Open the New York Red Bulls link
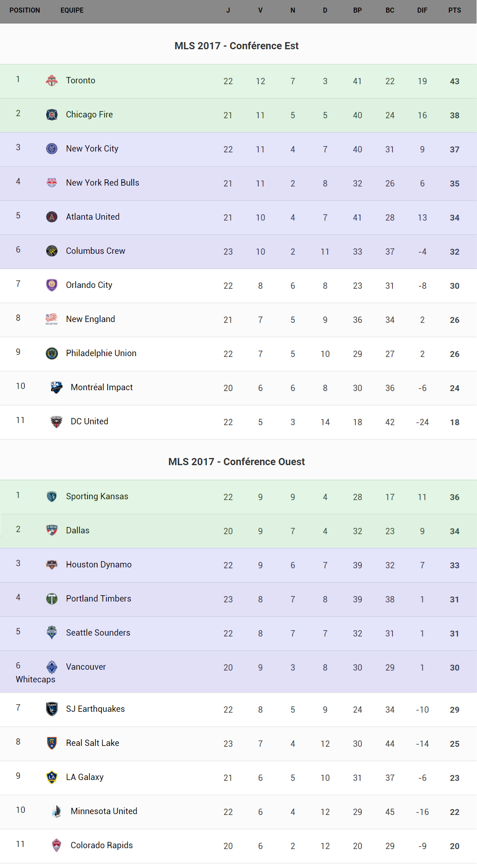The image size is (477, 868). (103, 183)
